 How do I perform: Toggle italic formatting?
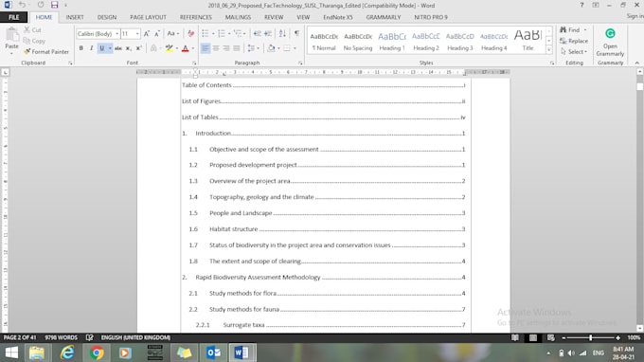[x=91, y=48]
